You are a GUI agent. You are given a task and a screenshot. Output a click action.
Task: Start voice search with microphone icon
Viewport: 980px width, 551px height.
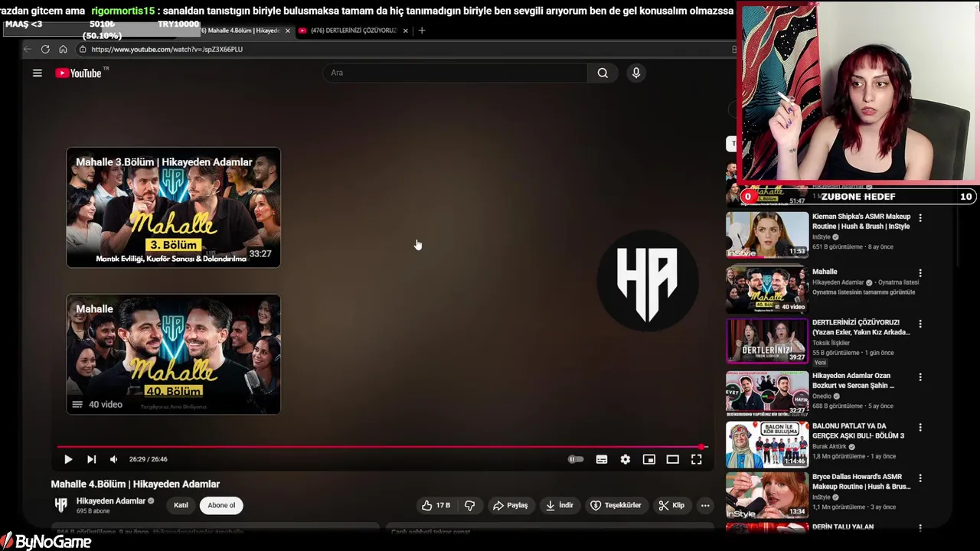635,73
